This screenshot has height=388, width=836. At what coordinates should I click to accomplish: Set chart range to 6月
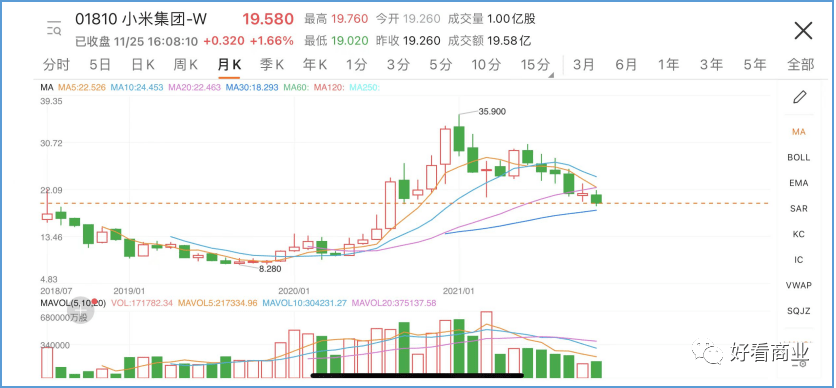(x=626, y=65)
